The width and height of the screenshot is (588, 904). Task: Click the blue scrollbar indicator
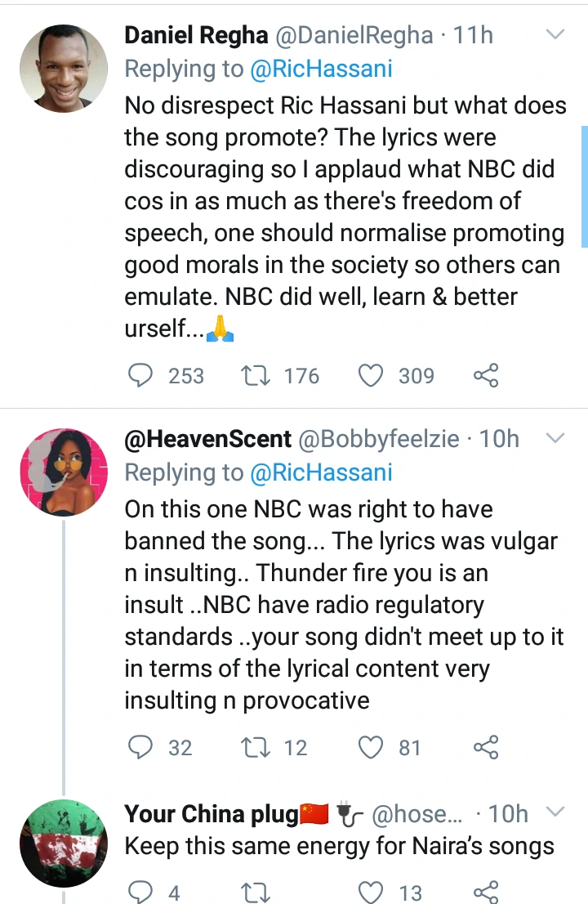584,186
